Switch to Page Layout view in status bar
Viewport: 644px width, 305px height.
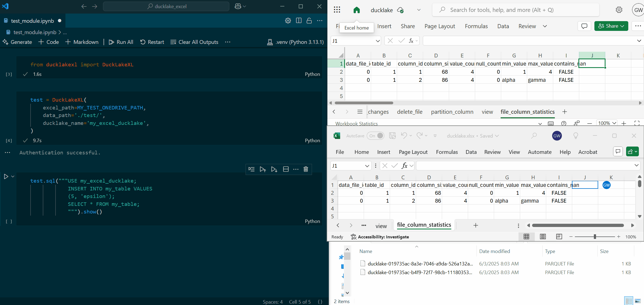[543, 237]
